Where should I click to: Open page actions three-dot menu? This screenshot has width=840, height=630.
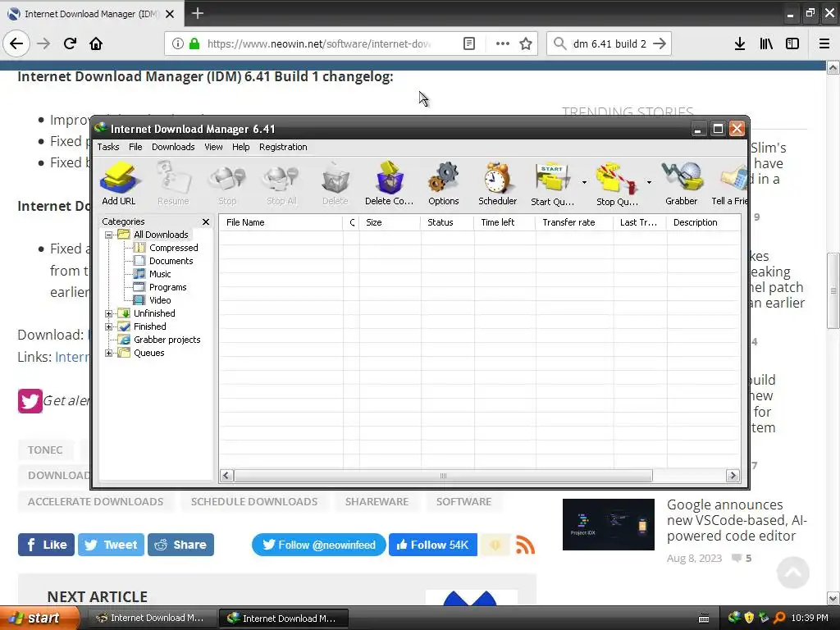click(503, 43)
